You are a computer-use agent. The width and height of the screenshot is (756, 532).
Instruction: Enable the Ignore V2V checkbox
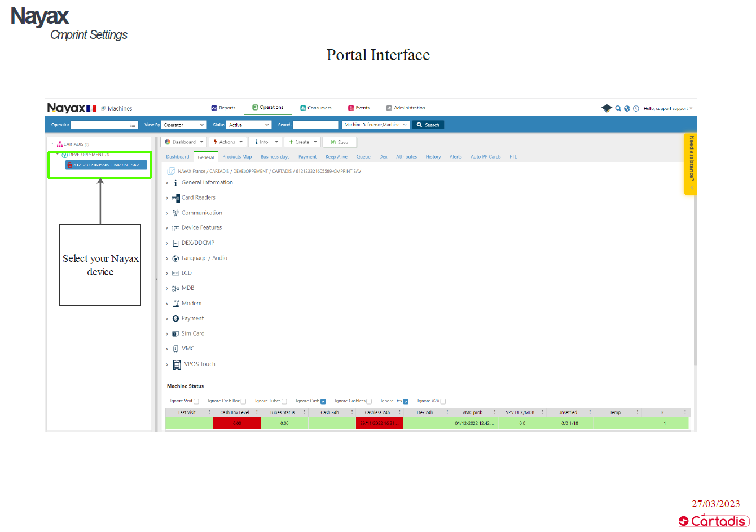pyautogui.click(x=443, y=402)
